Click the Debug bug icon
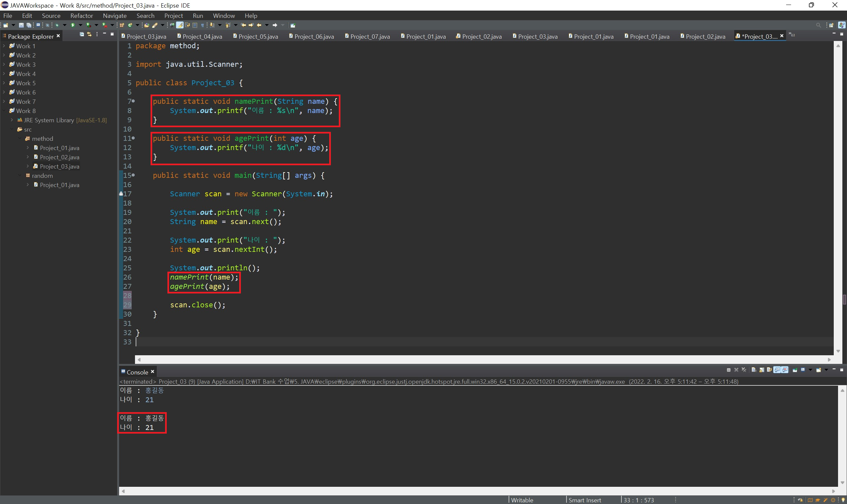The width and height of the screenshot is (847, 504). [x=57, y=25]
